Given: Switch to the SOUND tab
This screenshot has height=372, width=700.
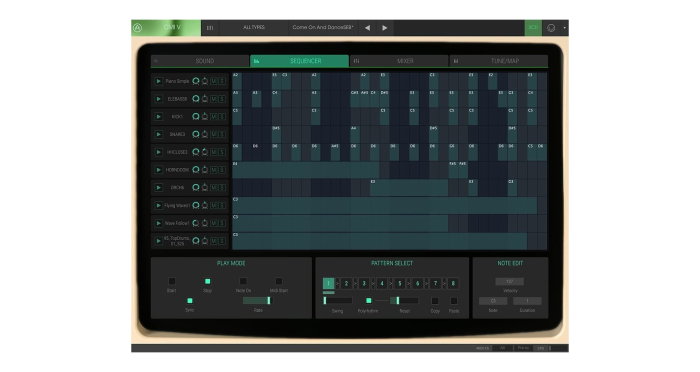Looking at the screenshot, I should point(200,61).
